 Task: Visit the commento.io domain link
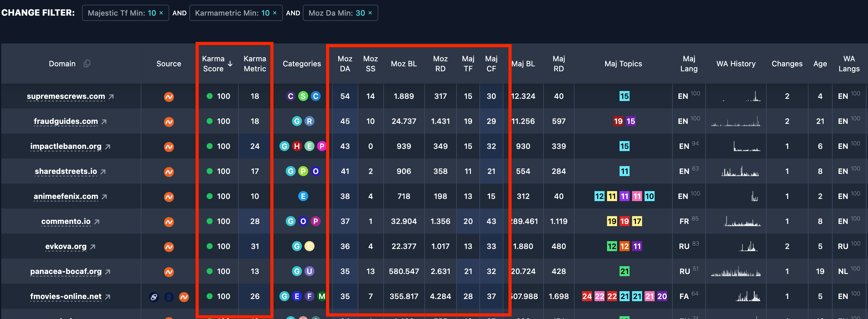click(66, 221)
